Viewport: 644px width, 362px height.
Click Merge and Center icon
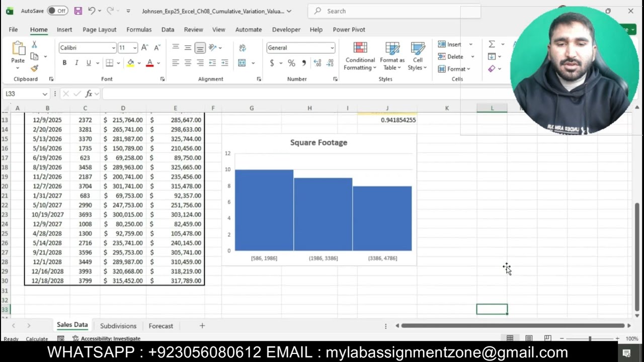click(242, 63)
